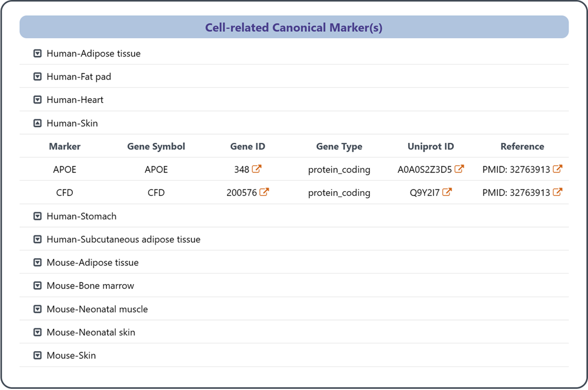Expand the Mouse-Skin section
Viewport: 588px width, 390px height.
tap(38, 356)
